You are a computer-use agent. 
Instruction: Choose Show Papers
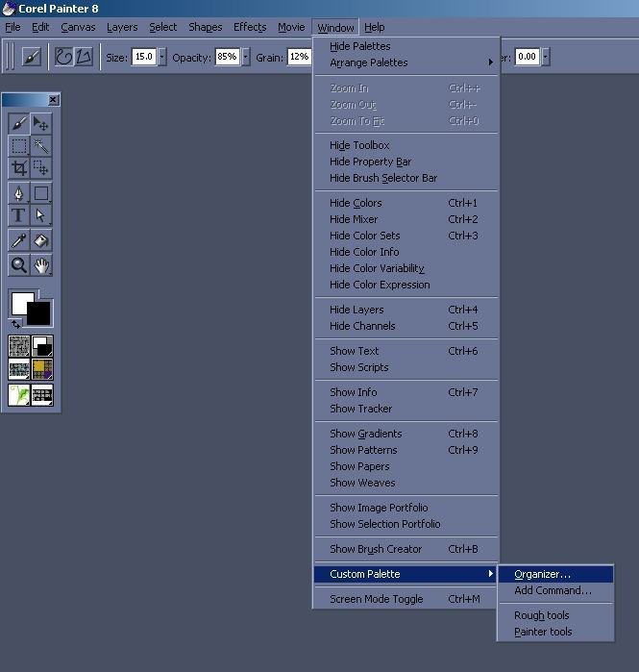tap(406, 466)
